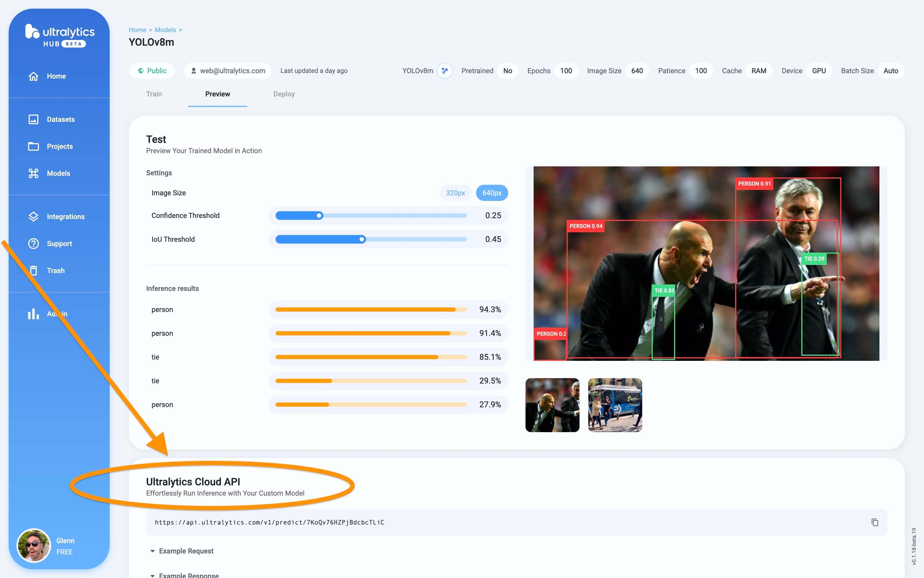Switch to the Deploy tab
Screen dimensions: 924x578
coord(284,94)
